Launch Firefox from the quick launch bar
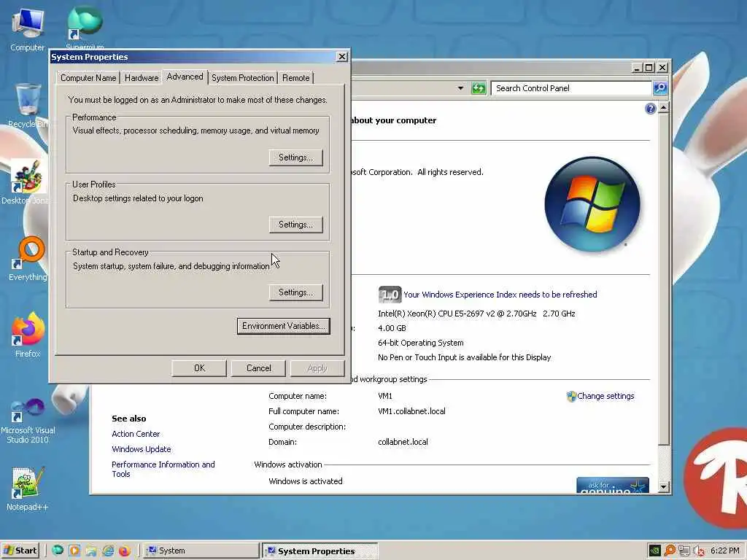 coord(125,551)
